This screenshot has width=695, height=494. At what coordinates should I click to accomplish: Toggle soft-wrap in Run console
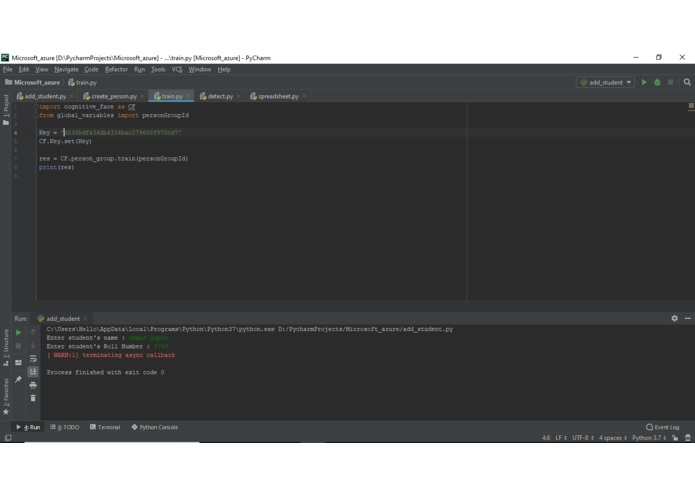33,359
